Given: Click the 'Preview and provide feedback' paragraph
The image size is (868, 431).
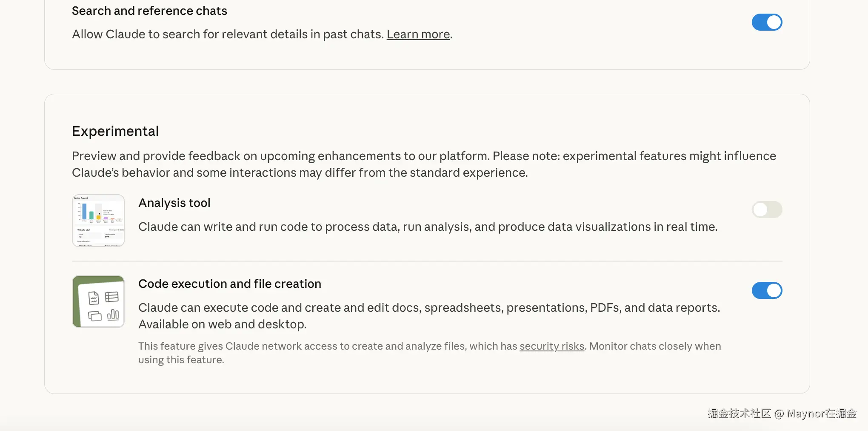Looking at the screenshot, I should pyautogui.click(x=424, y=164).
